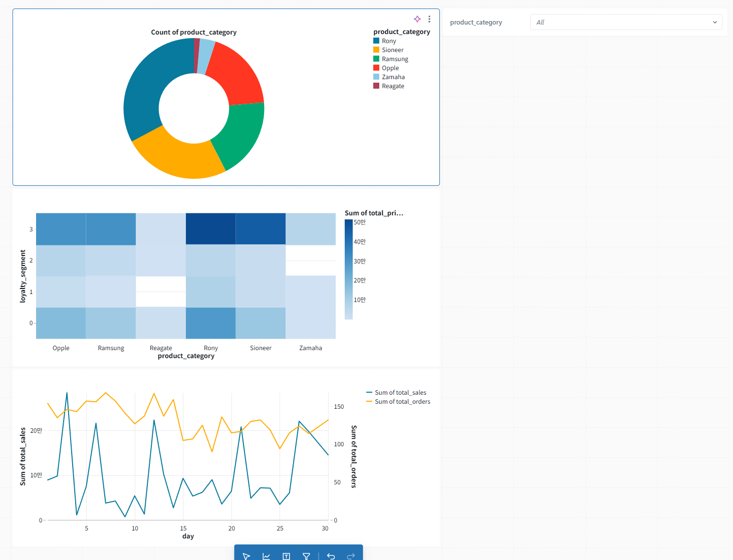733x560 pixels.
Task: Add a chart using the line-chart icon
Action: pos(266,556)
